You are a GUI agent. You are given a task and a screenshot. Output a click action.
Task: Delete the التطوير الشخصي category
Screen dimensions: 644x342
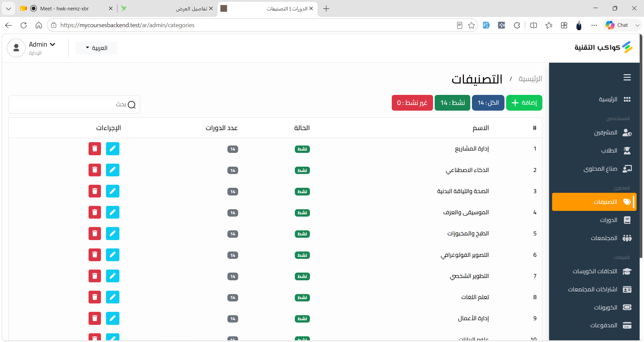tap(95, 276)
